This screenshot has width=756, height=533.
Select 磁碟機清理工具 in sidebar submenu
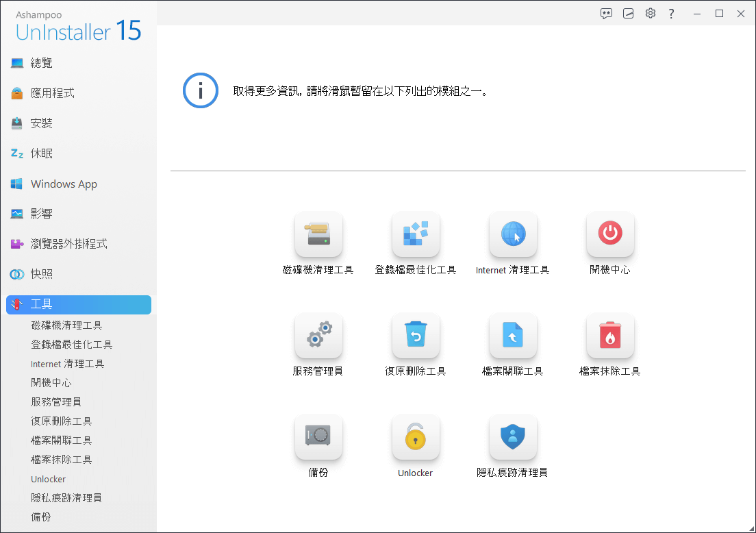click(x=66, y=325)
